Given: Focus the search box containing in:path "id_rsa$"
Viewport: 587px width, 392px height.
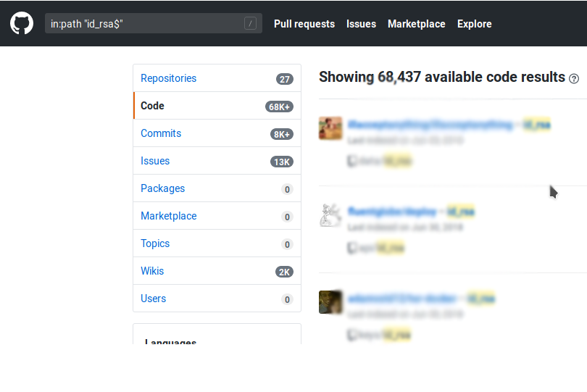Looking at the screenshot, I should tap(154, 23).
